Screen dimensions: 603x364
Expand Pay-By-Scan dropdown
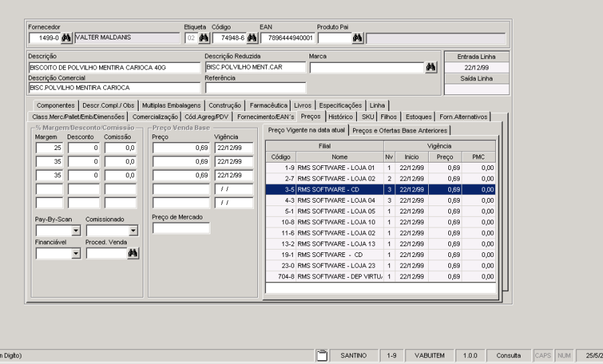[x=76, y=230]
